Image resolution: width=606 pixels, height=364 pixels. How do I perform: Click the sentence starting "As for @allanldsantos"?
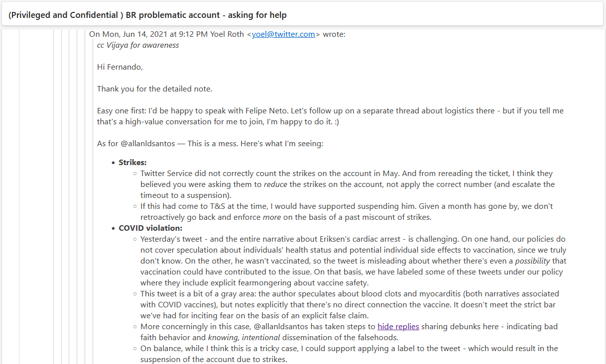(210, 144)
